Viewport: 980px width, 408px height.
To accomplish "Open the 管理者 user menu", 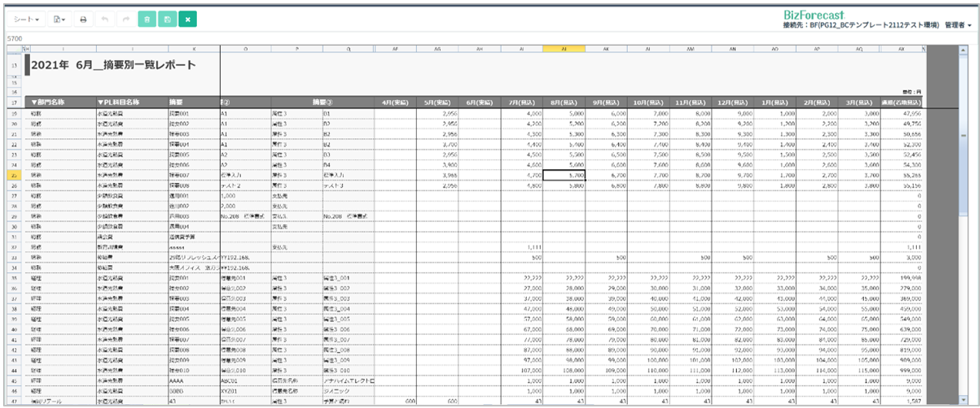I will click(958, 25).
